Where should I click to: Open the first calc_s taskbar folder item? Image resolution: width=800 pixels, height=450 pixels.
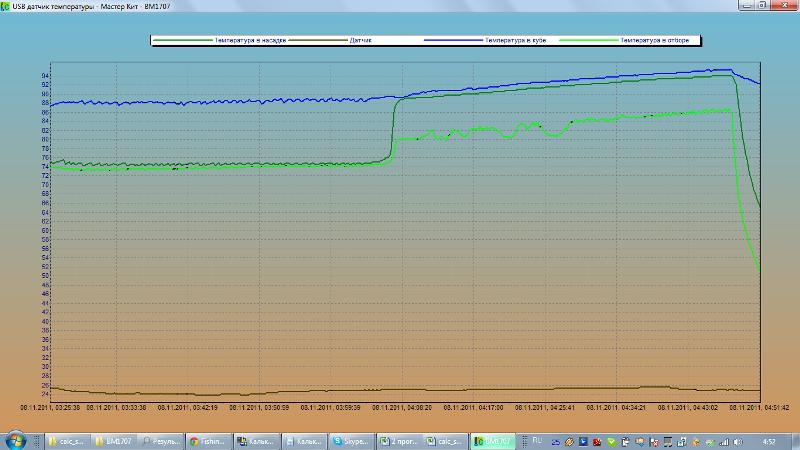(68, 440)
